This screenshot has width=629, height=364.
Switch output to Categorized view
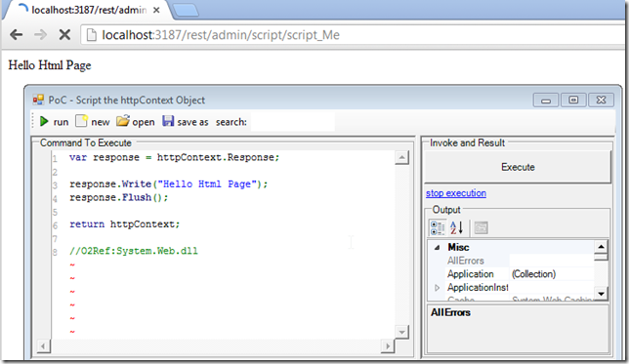pyautogui.click(x=438, y=227)
